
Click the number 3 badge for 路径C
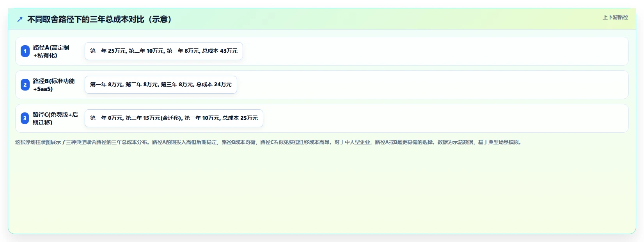coord(25,118)
